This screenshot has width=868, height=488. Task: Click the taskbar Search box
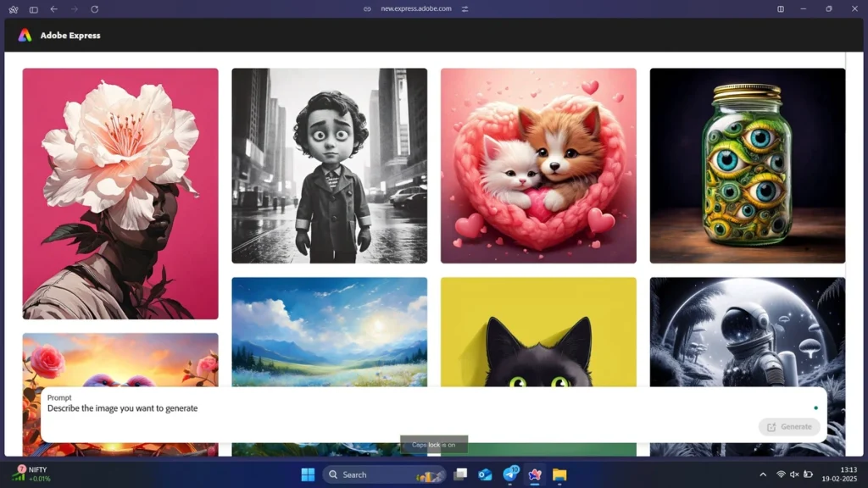click(384, 474)
